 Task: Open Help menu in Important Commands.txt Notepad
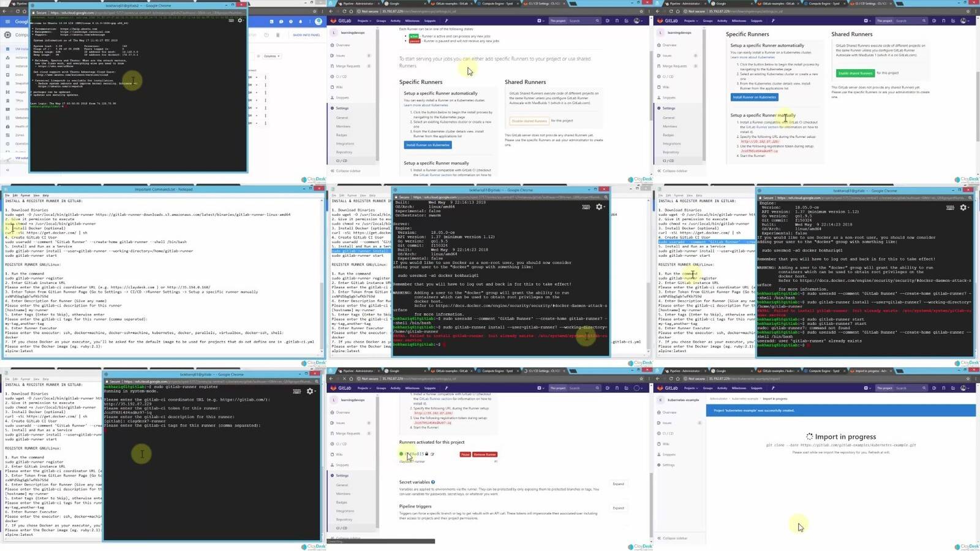tap(45, 196)
